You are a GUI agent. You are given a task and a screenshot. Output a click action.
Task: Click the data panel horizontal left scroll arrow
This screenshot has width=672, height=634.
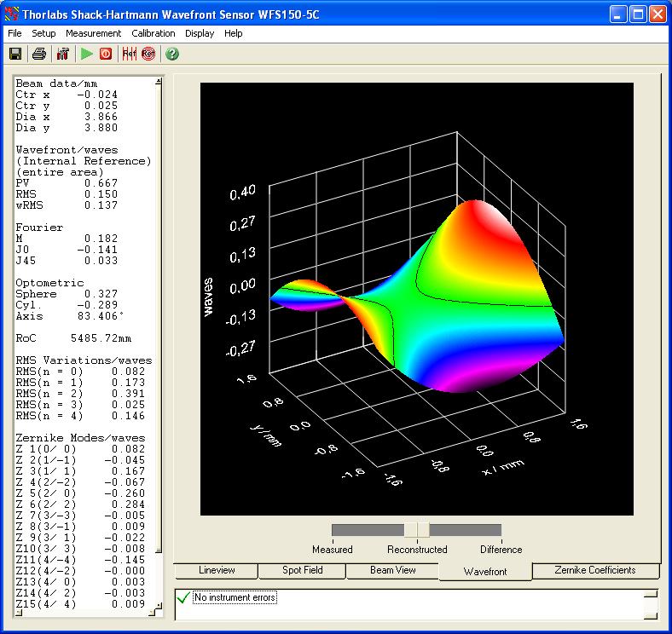(x=19, y=613)
